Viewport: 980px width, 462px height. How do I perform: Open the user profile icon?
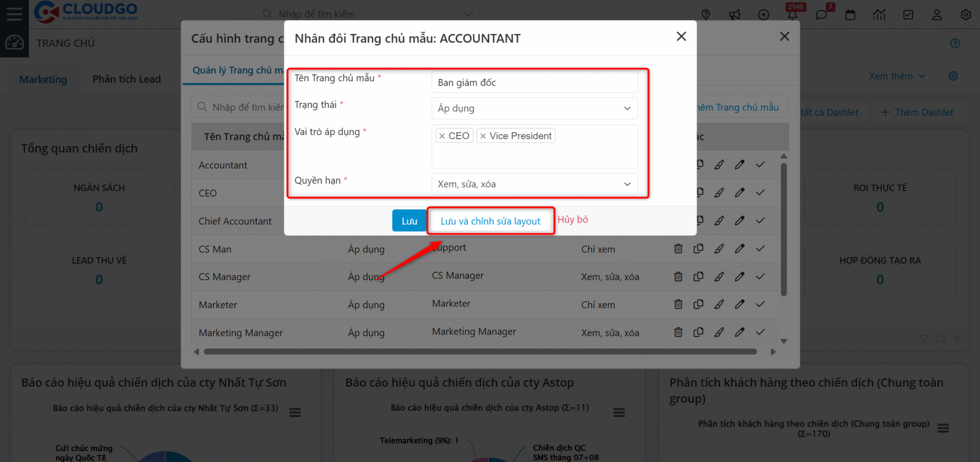click(937, 14)
